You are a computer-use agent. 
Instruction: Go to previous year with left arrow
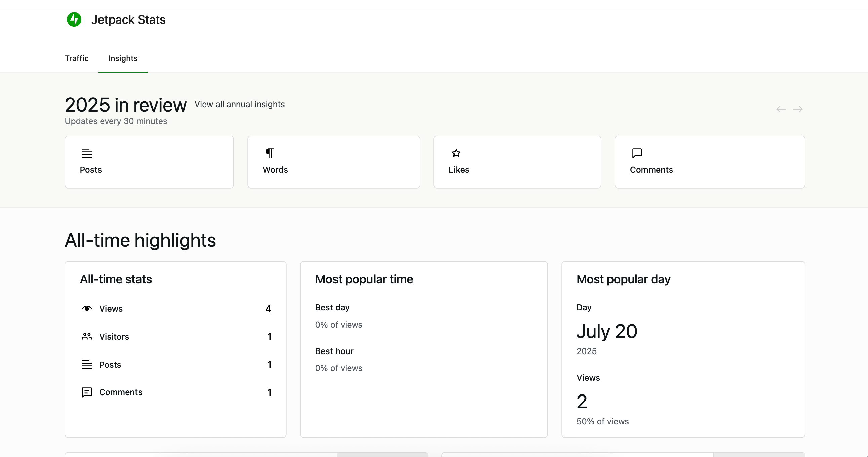pos(781,109)
